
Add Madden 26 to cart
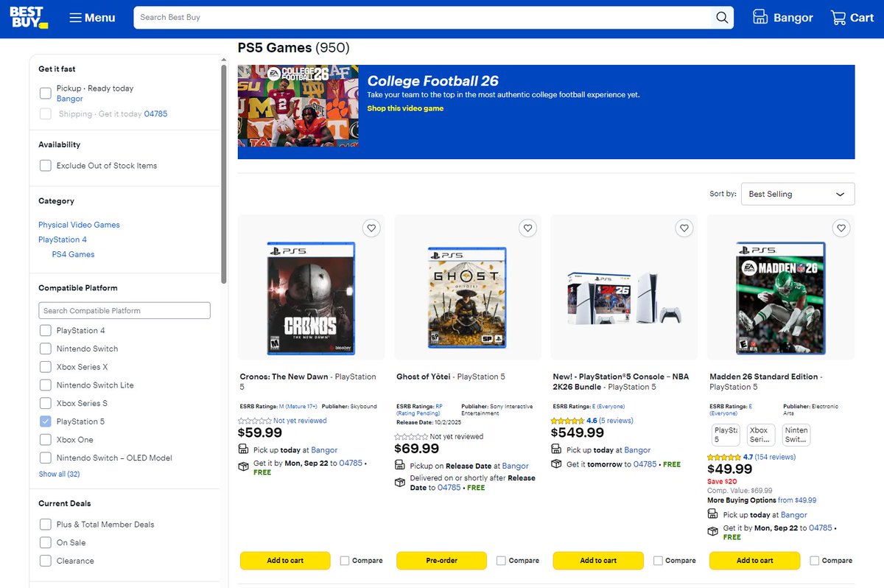[754, 561]
